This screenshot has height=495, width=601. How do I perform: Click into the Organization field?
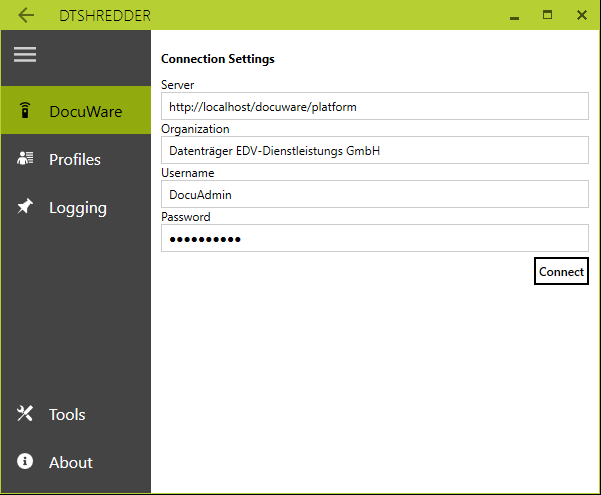pos(375,150)
